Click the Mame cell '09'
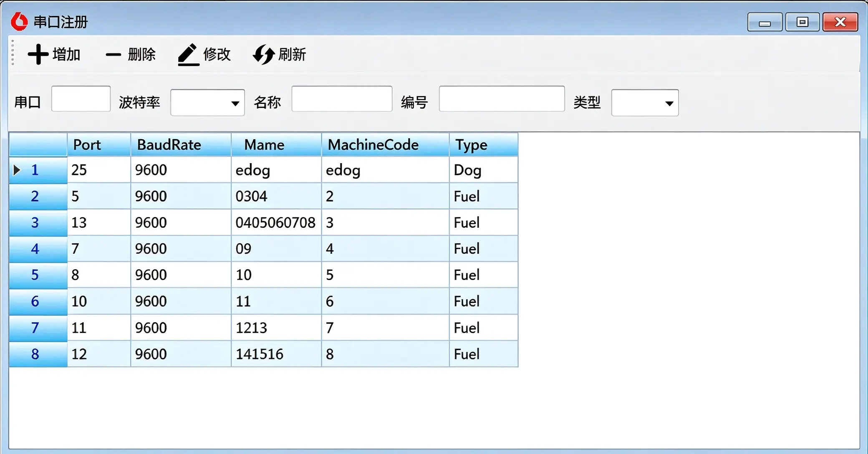The height and width of the screenshot is (454, 868). 276,249
